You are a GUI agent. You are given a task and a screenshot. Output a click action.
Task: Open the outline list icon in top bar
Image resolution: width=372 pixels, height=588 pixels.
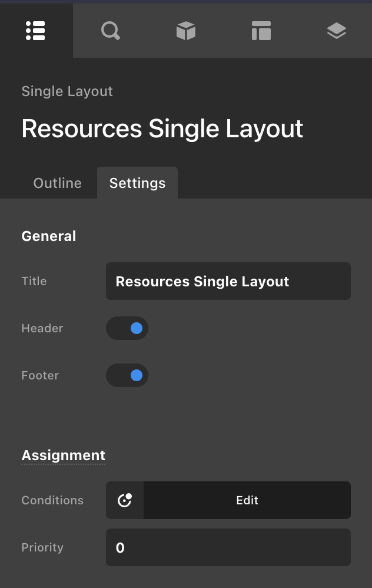[35, 31]
